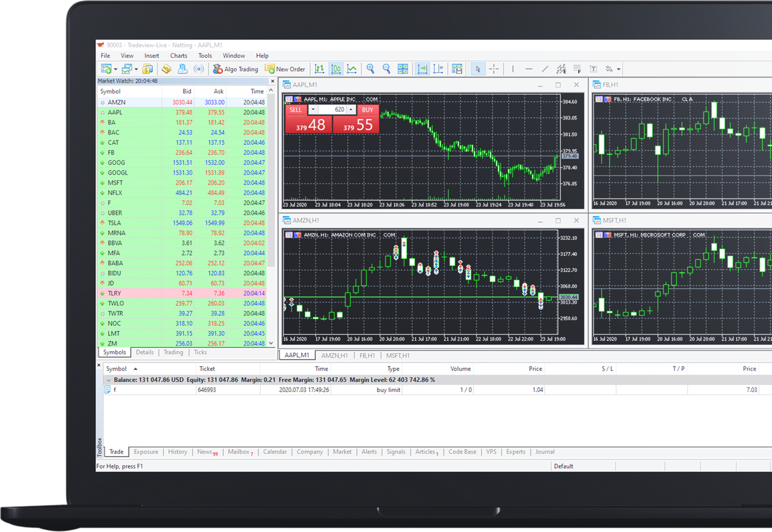Switch charts to line chart mode
This screenshot has height=532, width=772.
(x=351, y=69)
